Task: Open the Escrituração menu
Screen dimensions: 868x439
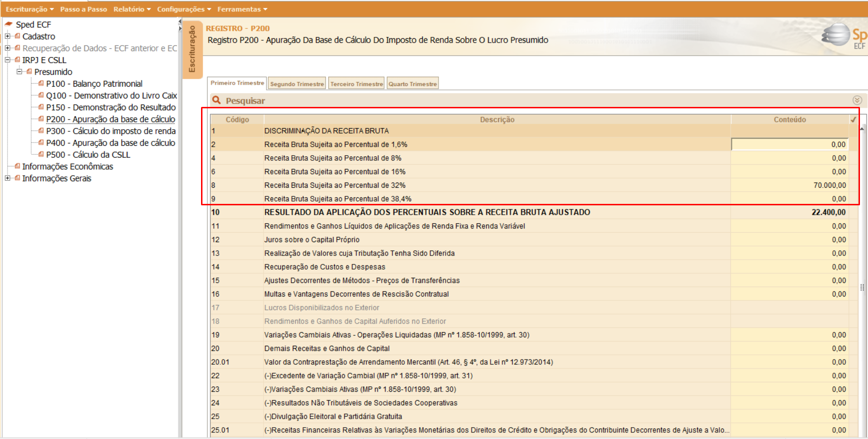Action: click(30, 9)
